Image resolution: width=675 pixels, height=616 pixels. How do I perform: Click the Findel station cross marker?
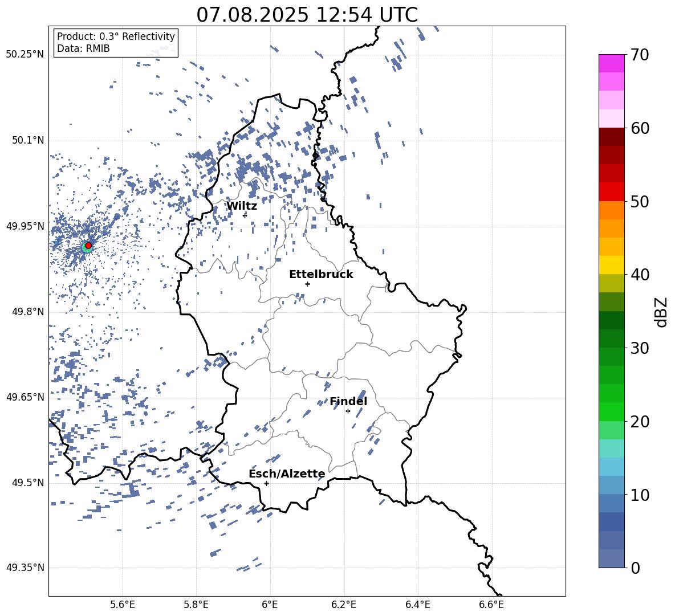348,411
